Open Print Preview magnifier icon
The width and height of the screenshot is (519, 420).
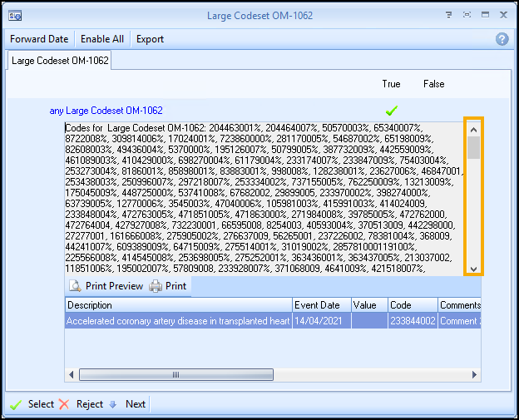pos(75,286)
